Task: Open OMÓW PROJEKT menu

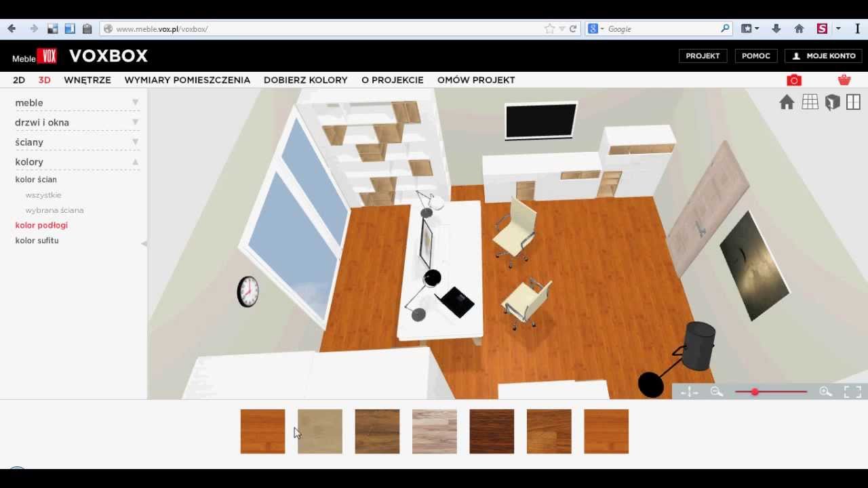Action: pos(476,80)
